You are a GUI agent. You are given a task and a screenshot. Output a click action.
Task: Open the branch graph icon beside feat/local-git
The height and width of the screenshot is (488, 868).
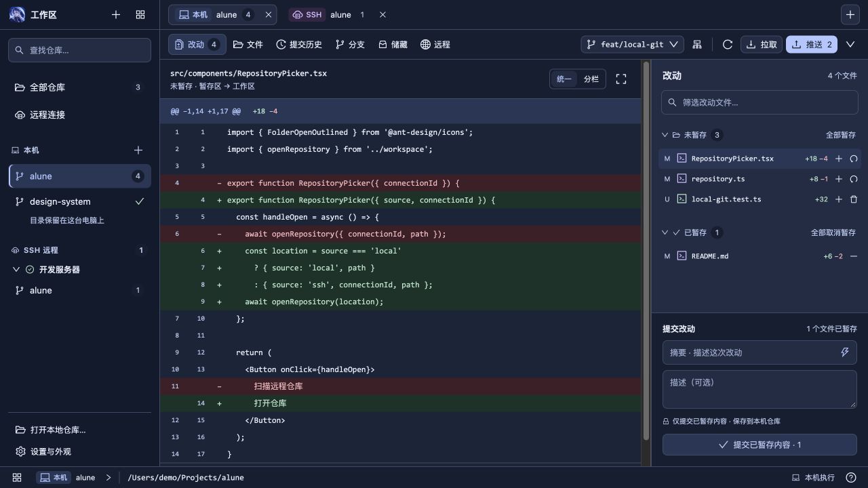click(x=697, y=44)
